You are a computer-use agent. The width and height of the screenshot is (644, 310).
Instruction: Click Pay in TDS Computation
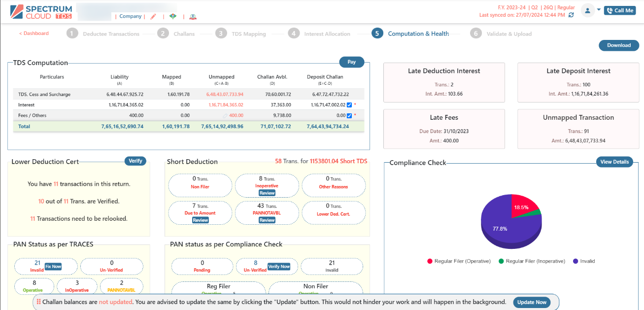pos(352,62)
